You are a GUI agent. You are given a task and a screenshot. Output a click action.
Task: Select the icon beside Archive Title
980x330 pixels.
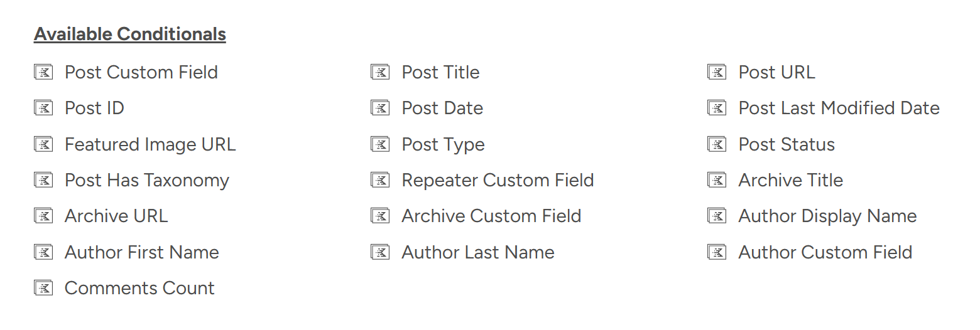coord(717,180)
